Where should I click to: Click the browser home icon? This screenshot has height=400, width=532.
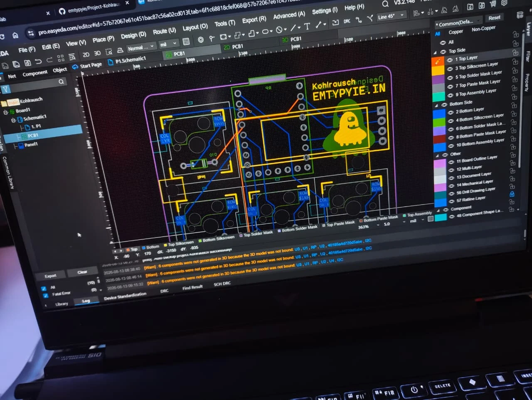[15, 35]
